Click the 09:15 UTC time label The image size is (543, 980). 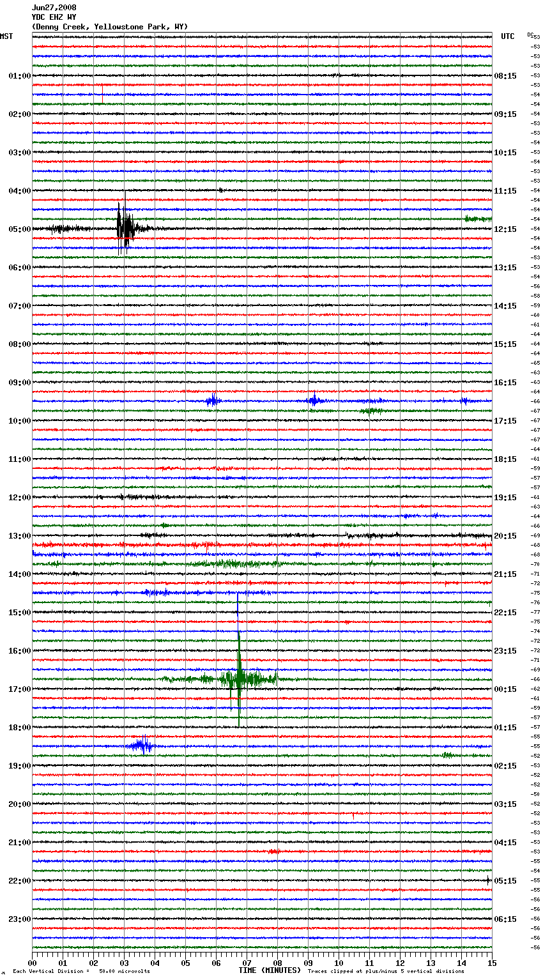505,114
